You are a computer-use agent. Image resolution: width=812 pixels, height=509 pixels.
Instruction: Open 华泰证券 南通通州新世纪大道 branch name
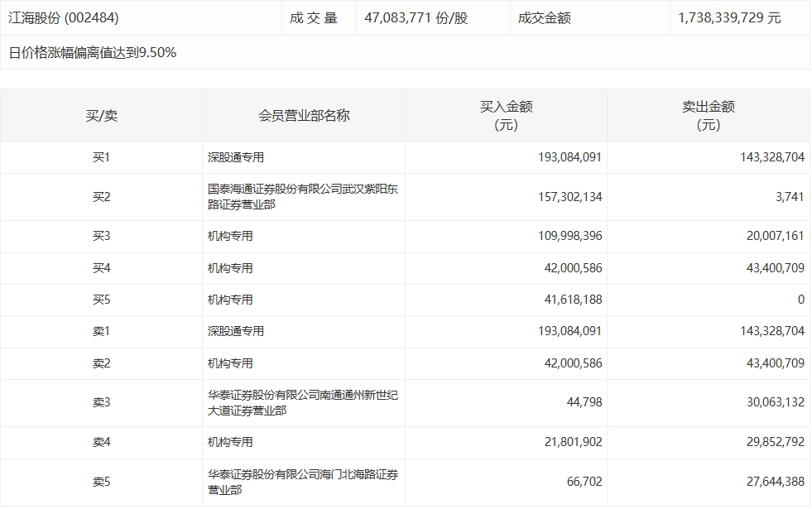tap(302, 403)
